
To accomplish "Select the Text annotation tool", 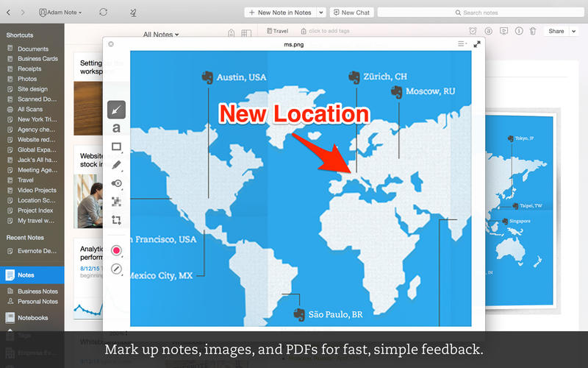I will pos(116,129).
